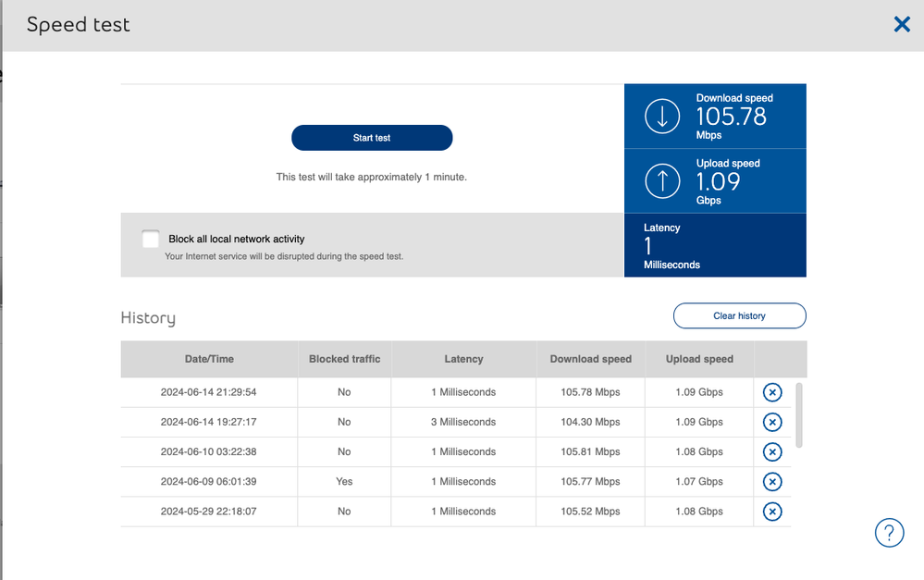Close the Speed test dialog
Screen dimensions: 924x580
(x=902, y=25)
